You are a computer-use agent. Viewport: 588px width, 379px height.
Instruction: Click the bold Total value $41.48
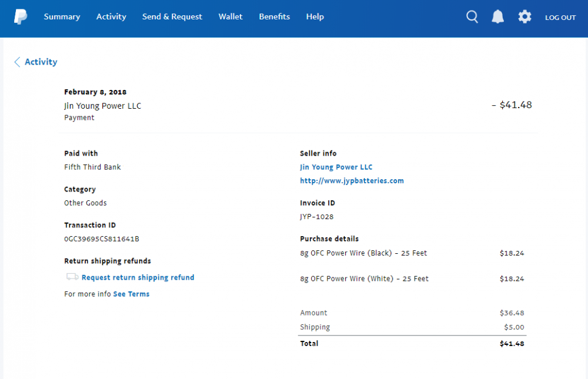[x=512, y=343]
